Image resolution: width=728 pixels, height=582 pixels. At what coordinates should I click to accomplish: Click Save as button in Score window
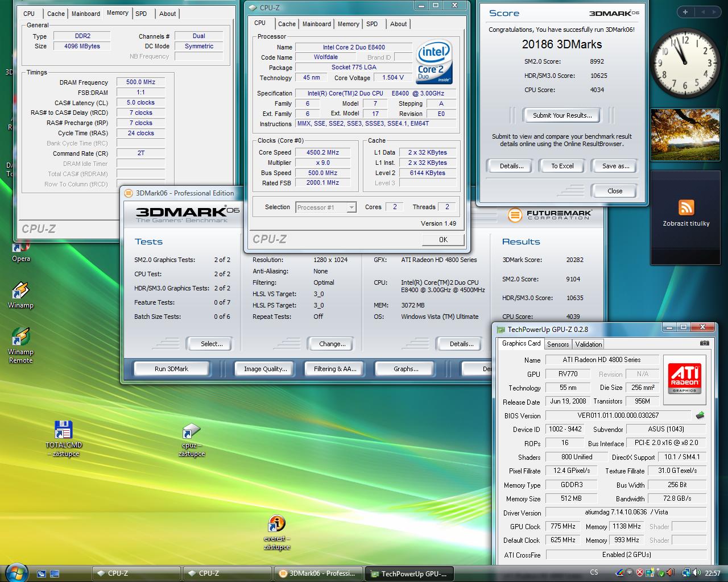[615, 166]
